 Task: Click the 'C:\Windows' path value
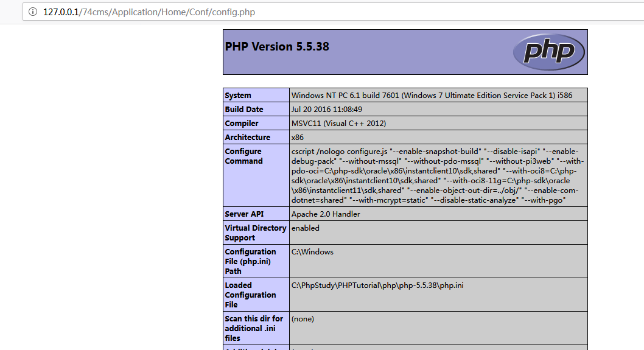tap(312, 252)
